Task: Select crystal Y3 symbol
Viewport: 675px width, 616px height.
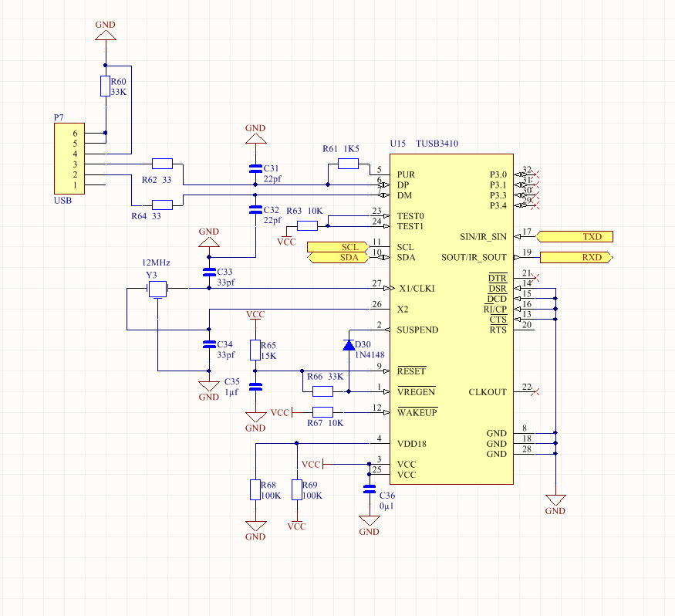Action: [x=157, y=289]
